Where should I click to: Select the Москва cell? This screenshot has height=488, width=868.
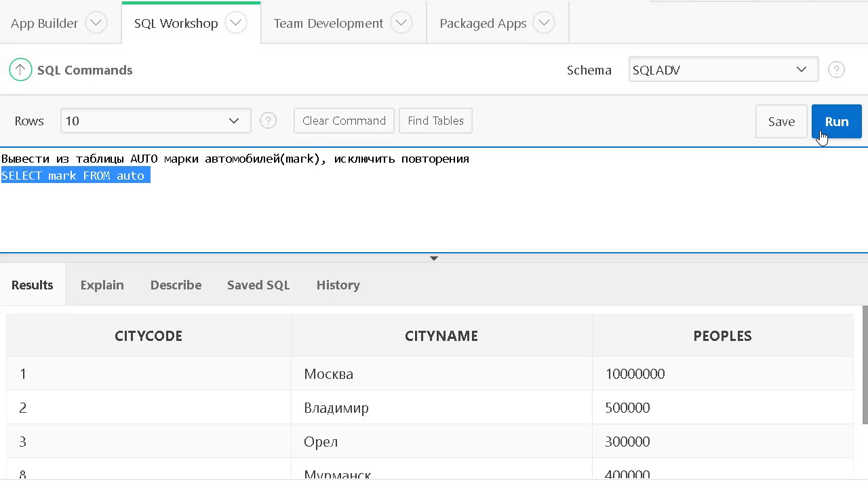tap(441, 373)
